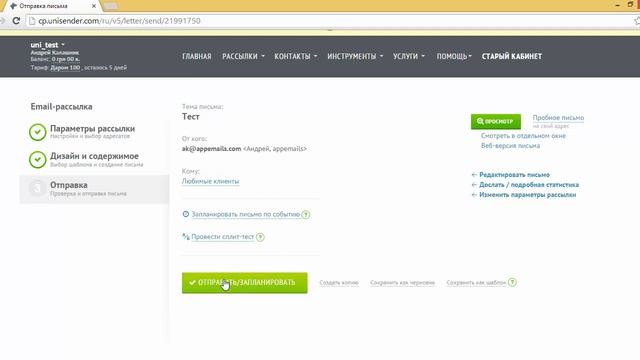
Task: Click split-test icon before Провести сплит-тест
Action: tap(186, 236)
